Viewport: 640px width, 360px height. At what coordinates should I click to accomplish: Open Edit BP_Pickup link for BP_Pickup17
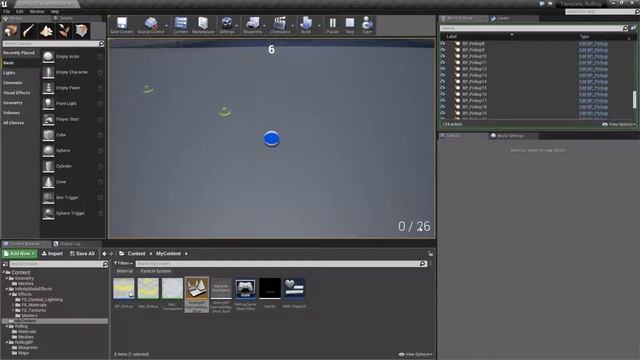[593, 100]
